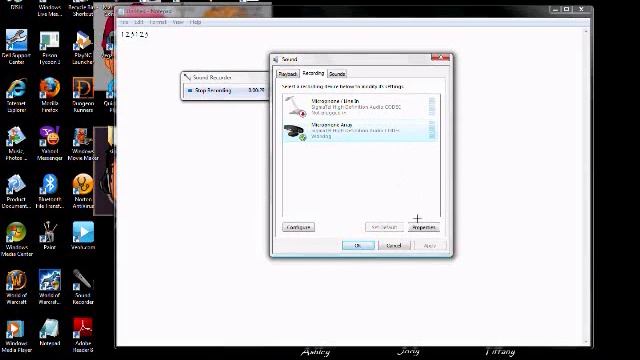Click inside the Notepad text area
640x360 pixels.
pos(350,187)
